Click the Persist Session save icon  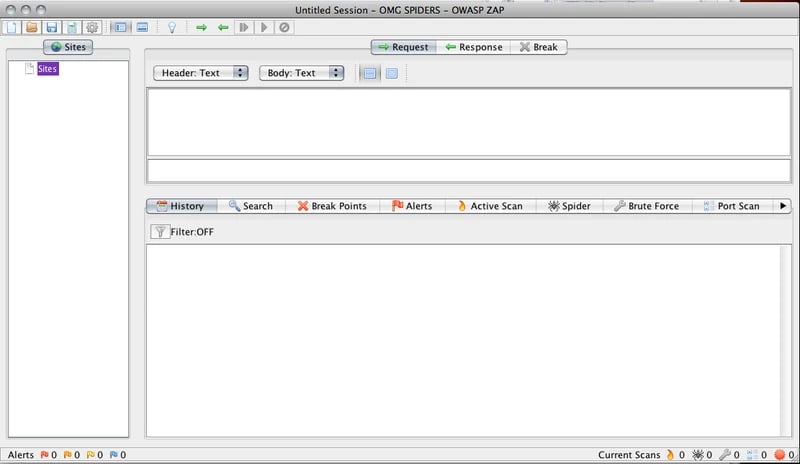(51, 27)
